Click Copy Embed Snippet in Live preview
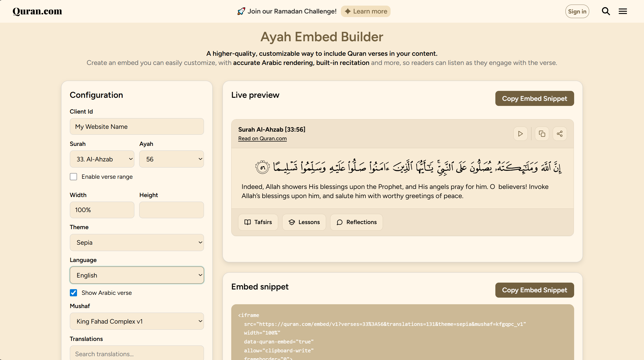Screen dimensions: 644x360 pyautogui.click(x=535, y=99)
